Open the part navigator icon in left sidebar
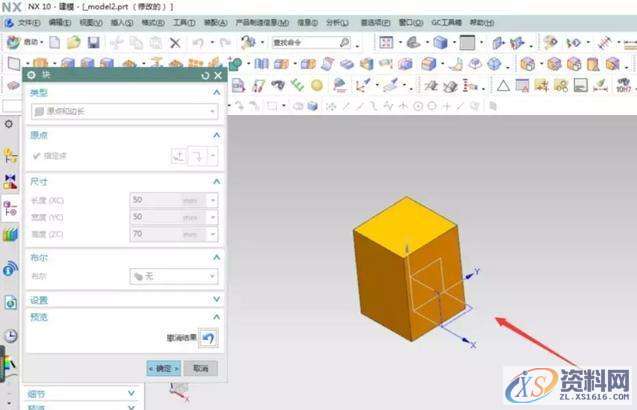 (x=11, y=208)
